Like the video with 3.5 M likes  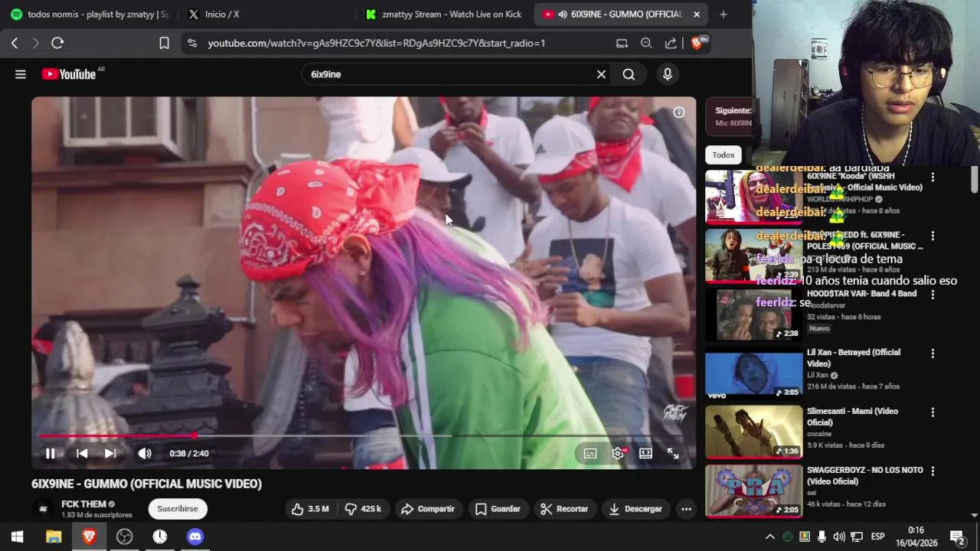tap(309, 509)
